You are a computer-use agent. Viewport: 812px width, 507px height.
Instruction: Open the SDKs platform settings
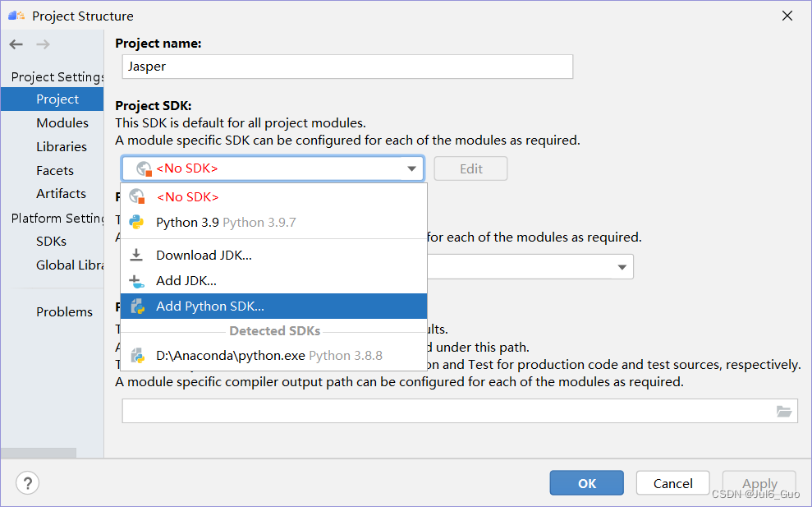click(x=51, y=242)
